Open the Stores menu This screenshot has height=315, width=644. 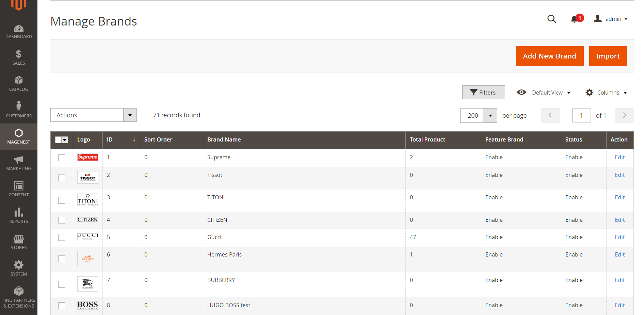click(x=19, y=242)
